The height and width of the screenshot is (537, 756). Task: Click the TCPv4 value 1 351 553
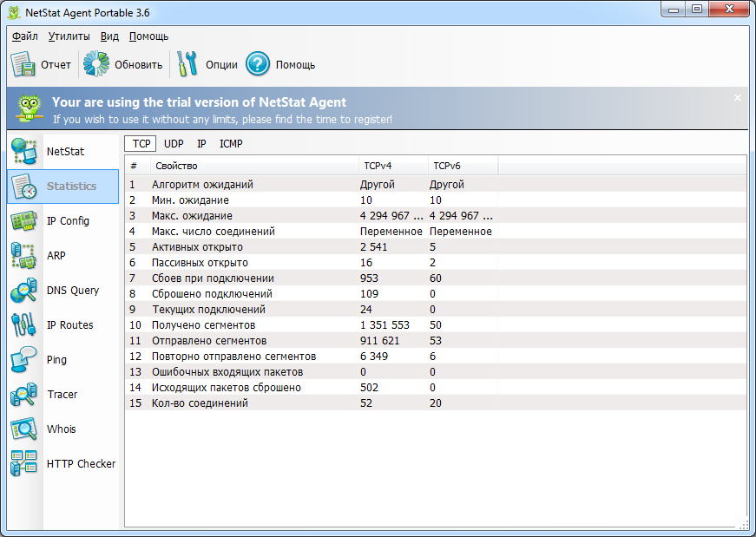[x=385, y=325]
